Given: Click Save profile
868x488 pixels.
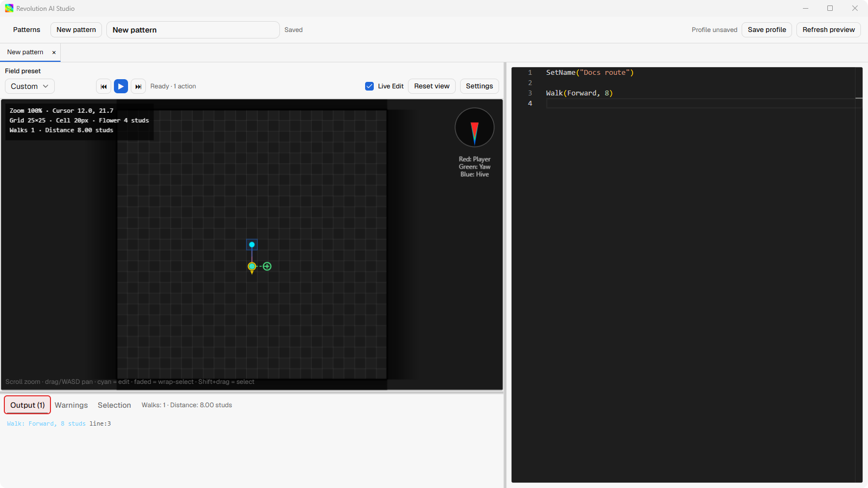Looking at the screenshot, I should pyautogui.click(x=767, y=30).
